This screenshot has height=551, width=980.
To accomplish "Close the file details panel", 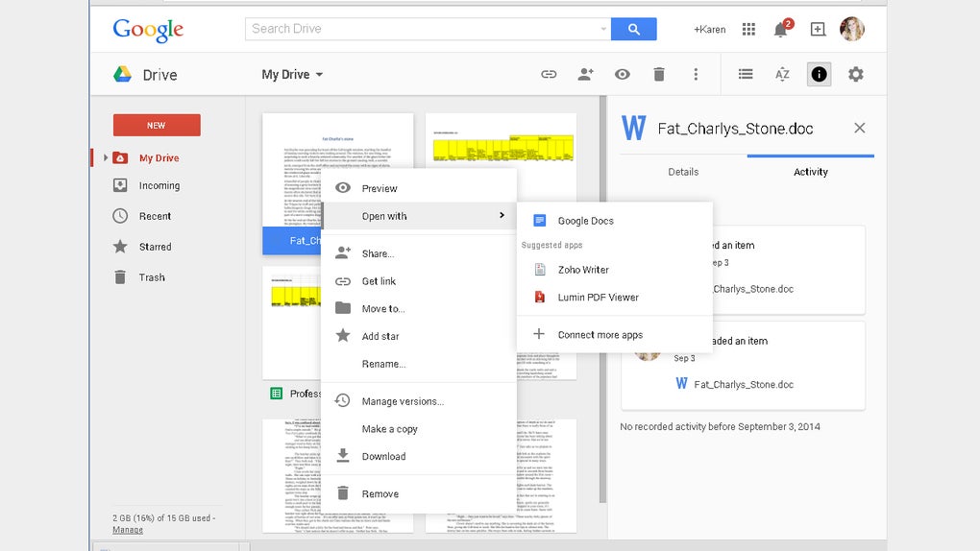I will pyautogui.click(x=859, y=128).
